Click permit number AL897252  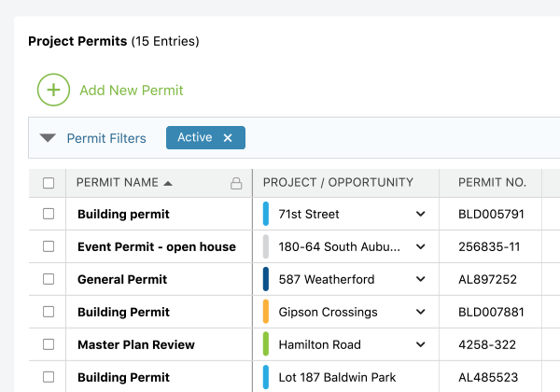[x=487, y=279]
